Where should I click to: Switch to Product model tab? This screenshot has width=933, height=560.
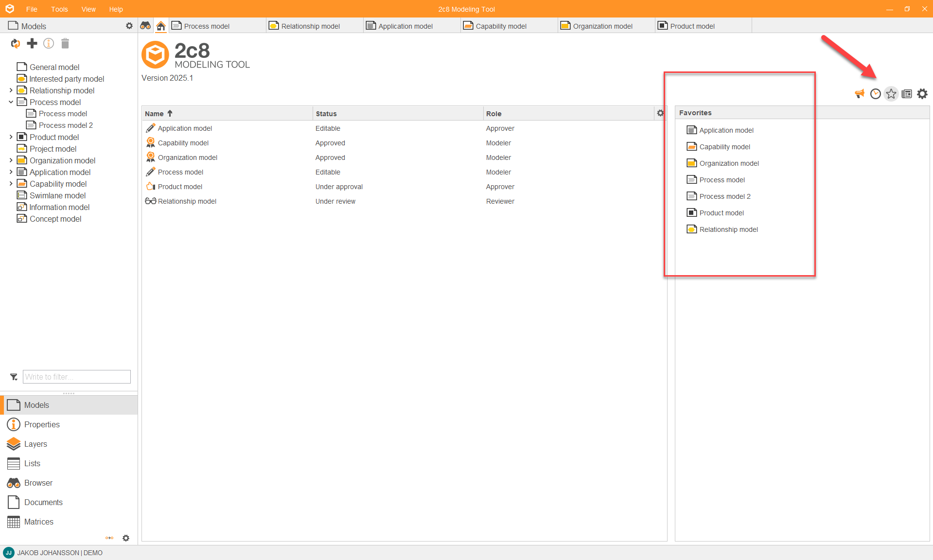coord(704,26)
